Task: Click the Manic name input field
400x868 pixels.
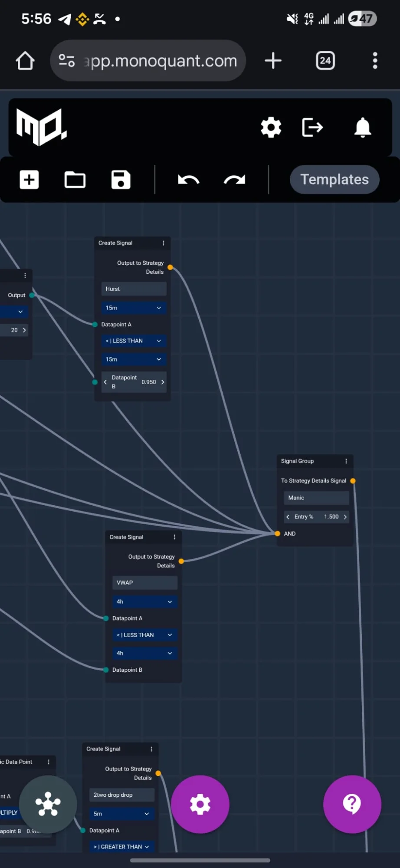Action: point(316,498)
